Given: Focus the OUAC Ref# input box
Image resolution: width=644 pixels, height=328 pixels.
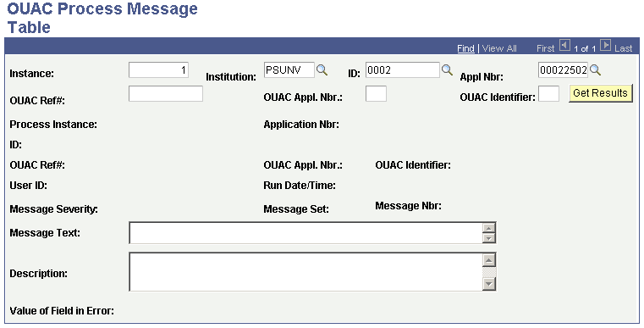Looking at the screenshot, I should [x=166, y=94].
